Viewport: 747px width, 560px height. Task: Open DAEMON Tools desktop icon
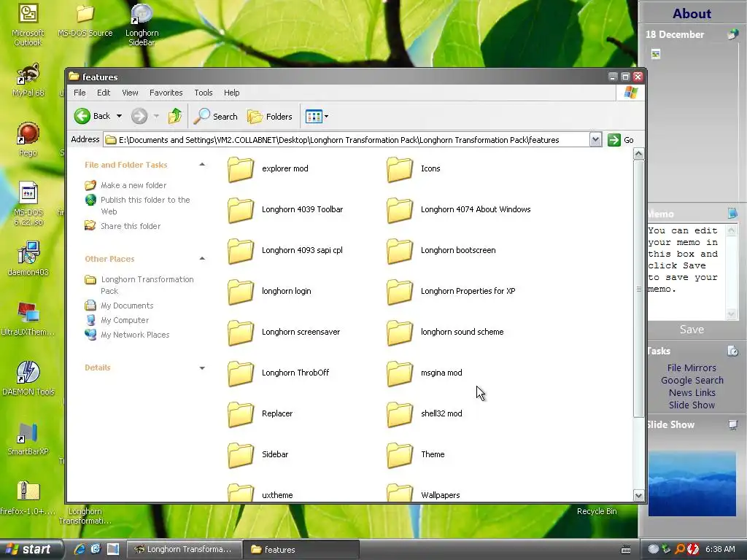(x=28, y=378)
